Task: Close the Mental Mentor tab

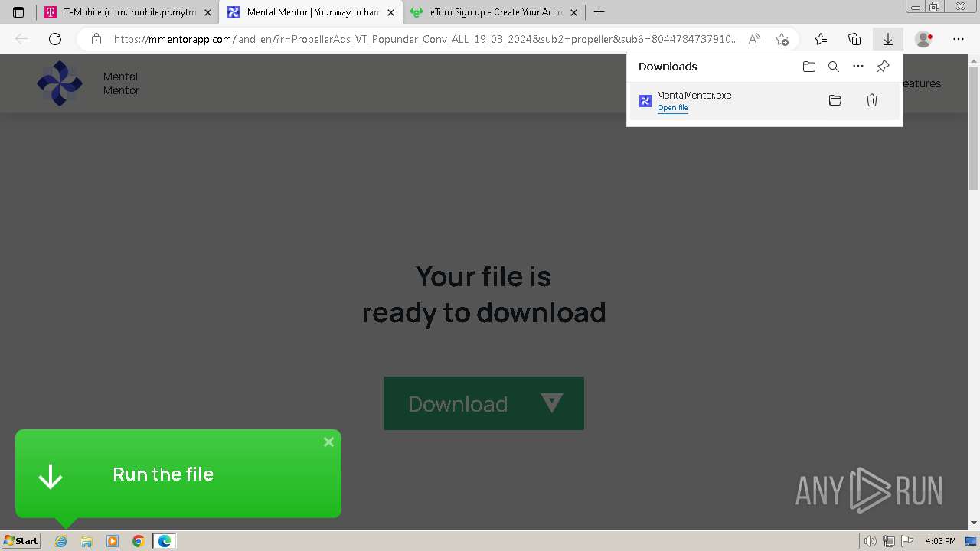Action: pos(390,12)
